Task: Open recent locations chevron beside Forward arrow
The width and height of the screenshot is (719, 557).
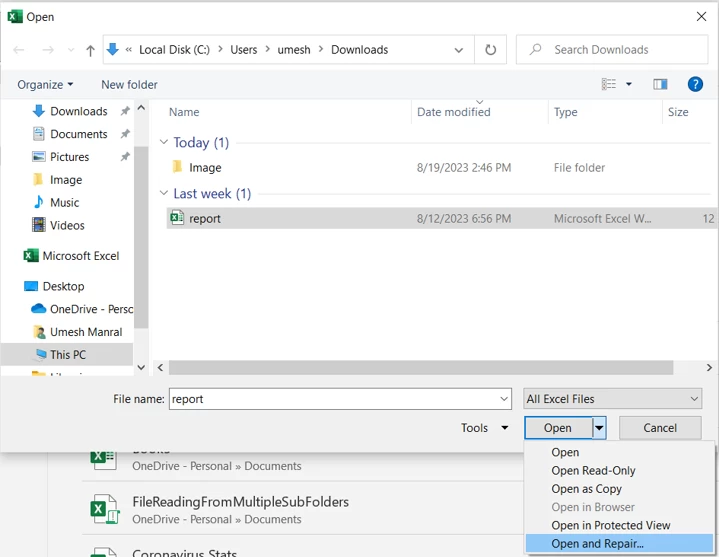Action: [x=71, y=50]
